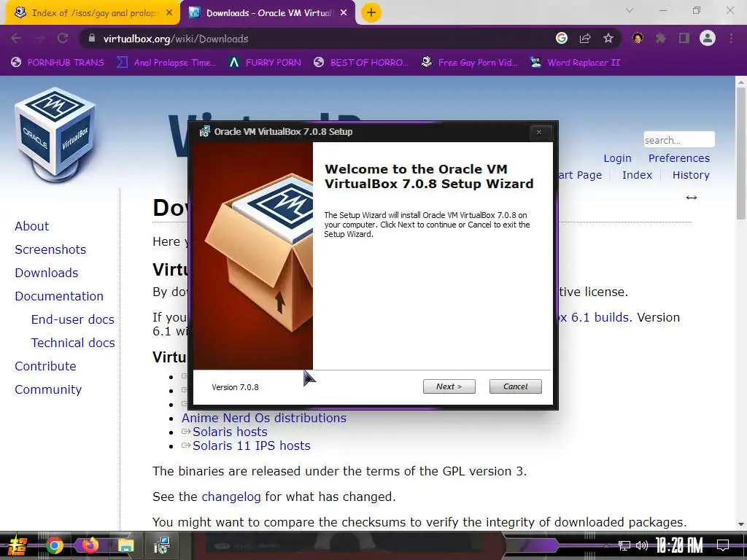Open the Chrome three-dot menu

(731, 39)
